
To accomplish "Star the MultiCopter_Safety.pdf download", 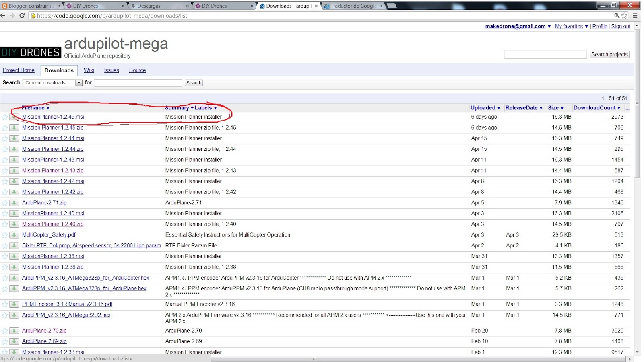I will [x=4, y=235].
